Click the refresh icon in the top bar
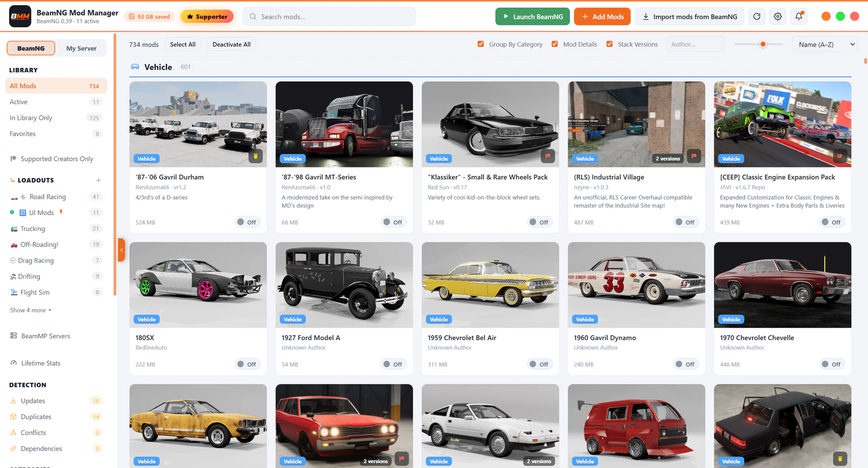The image size is (868, 468). (757, 17)
